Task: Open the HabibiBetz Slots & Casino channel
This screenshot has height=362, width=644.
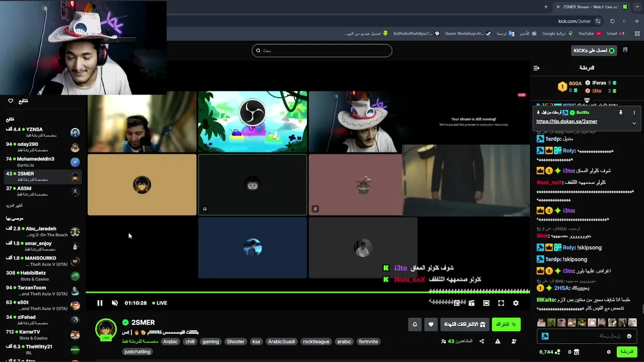Action: pos(43,276)
